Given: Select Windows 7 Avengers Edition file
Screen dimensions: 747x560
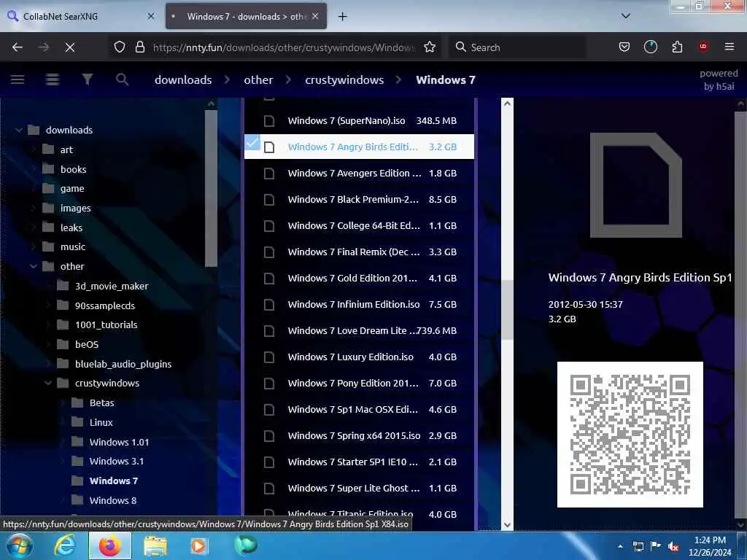Looking at the screenshot, I should 359,173.
